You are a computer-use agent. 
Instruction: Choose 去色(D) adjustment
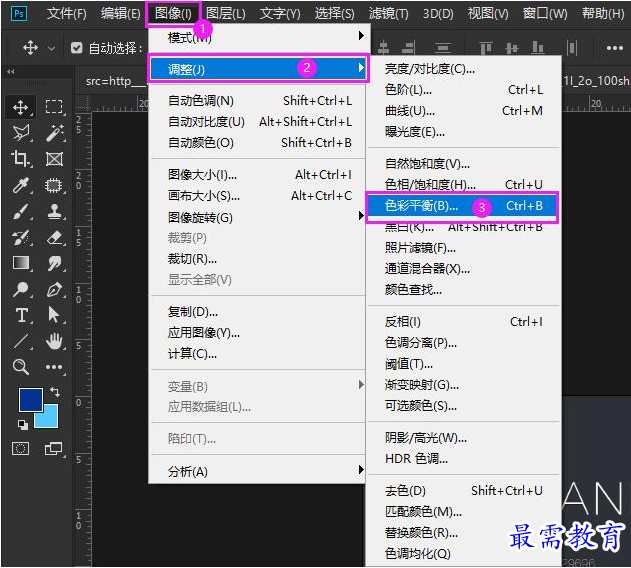[x=464, y=490]
